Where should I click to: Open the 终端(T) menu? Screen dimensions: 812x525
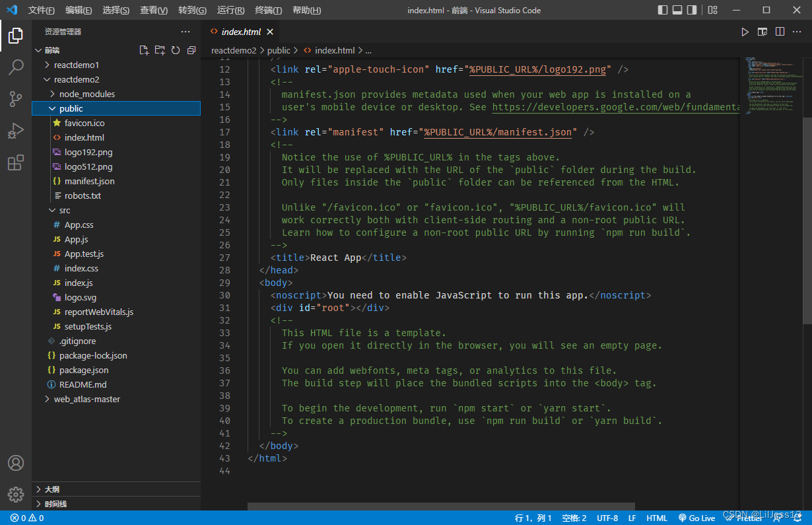[x=268, y=10]
